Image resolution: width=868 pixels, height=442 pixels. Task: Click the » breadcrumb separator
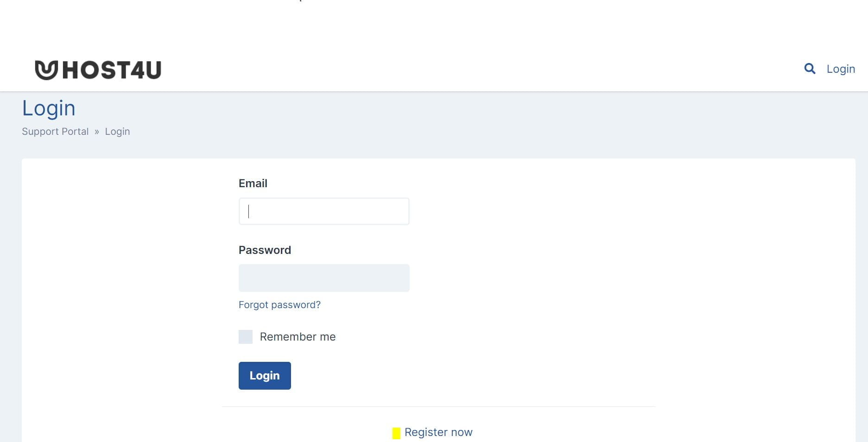tap(97, 132)
